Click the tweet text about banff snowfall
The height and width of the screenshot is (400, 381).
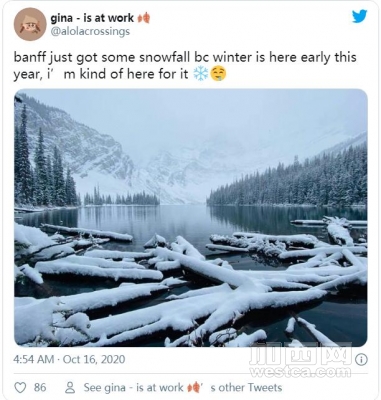point(185,66)
